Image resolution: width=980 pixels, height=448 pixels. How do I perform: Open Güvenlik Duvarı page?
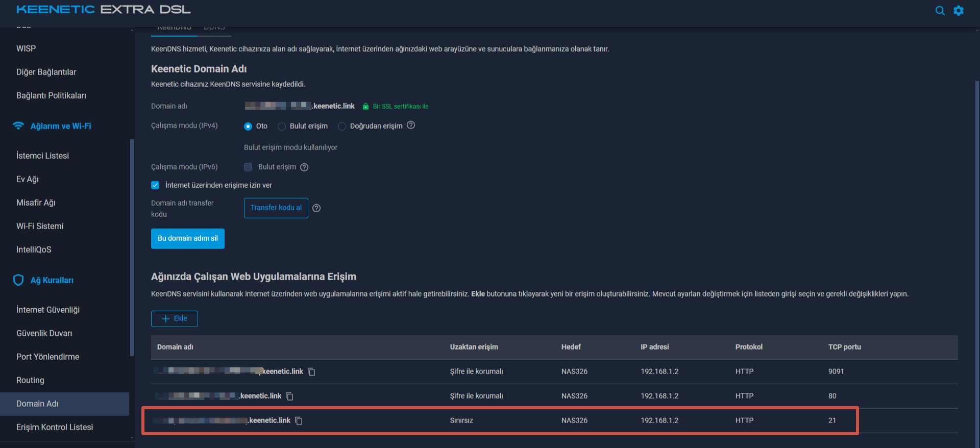[x=44, y=333]
